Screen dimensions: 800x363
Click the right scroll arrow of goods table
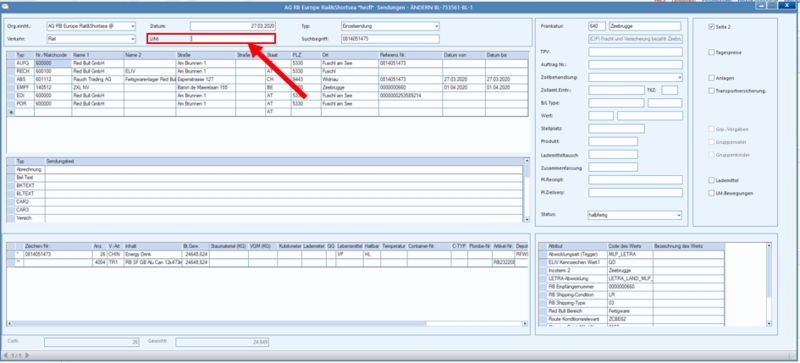[x=525, y=324]
